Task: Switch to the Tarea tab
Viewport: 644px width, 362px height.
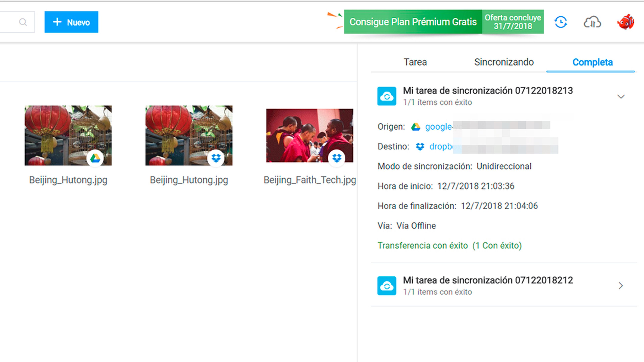Action: click(x=415, y=62)
